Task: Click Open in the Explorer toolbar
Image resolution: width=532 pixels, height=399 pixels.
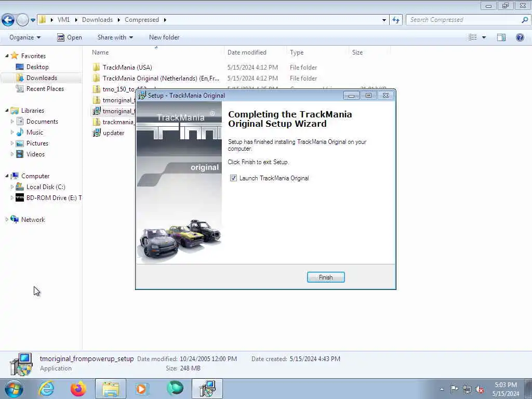Action: (x=70, y=37)
